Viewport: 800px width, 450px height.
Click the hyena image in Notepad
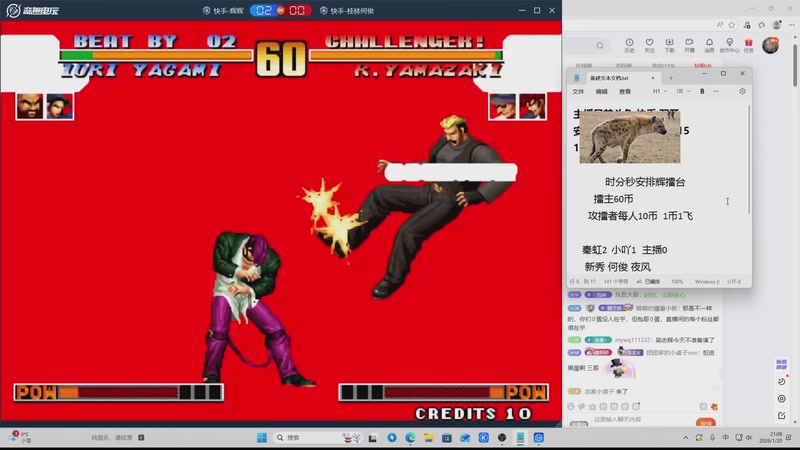coord(630,137)
